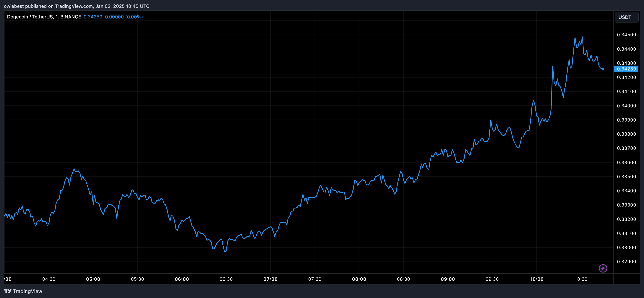The height and width of the screenshot is (298, 644).
Task: Click the published-on TradingView.com header text
Action: pos(76,6)
